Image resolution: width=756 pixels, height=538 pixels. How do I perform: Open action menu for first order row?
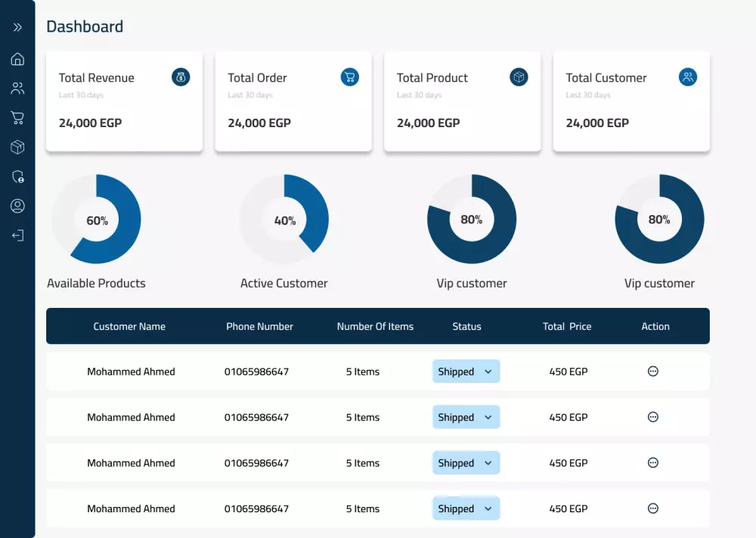(x=653, y=372)
